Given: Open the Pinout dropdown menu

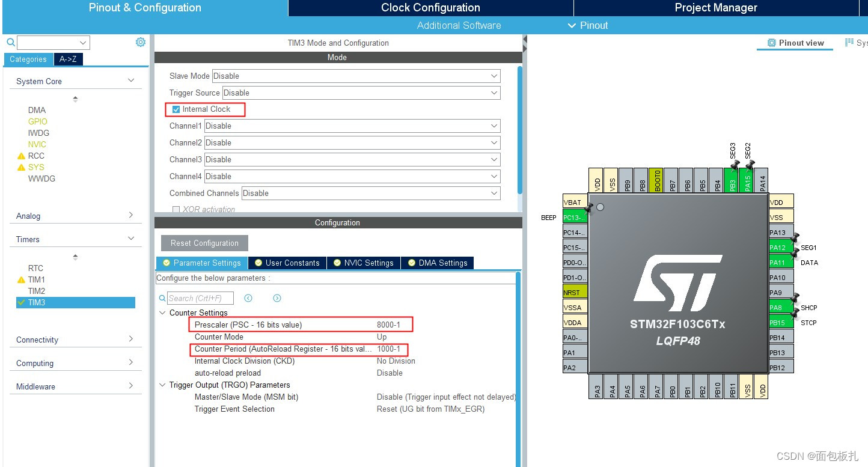Looking at the screenshot, I should pyautogui.click(x=588, y=25).
